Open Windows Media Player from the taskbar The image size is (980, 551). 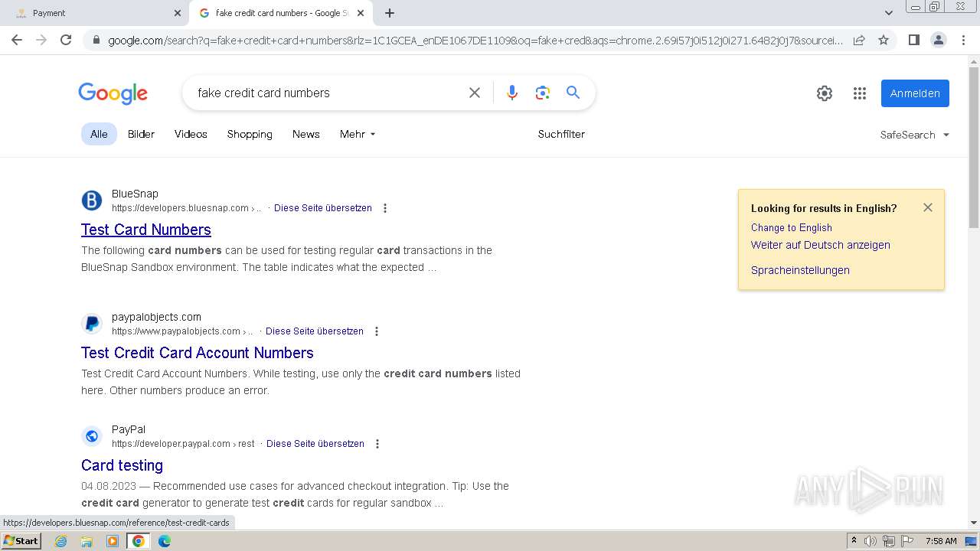pos(113,541)
